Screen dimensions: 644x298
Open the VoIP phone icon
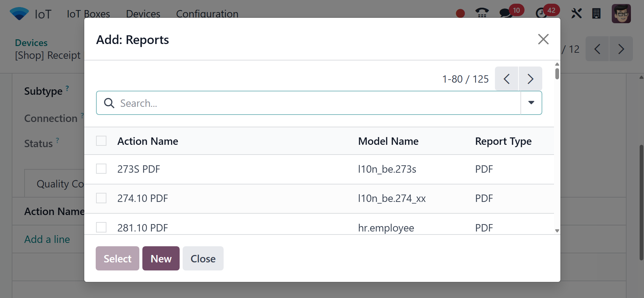click(x=482, y=13)
